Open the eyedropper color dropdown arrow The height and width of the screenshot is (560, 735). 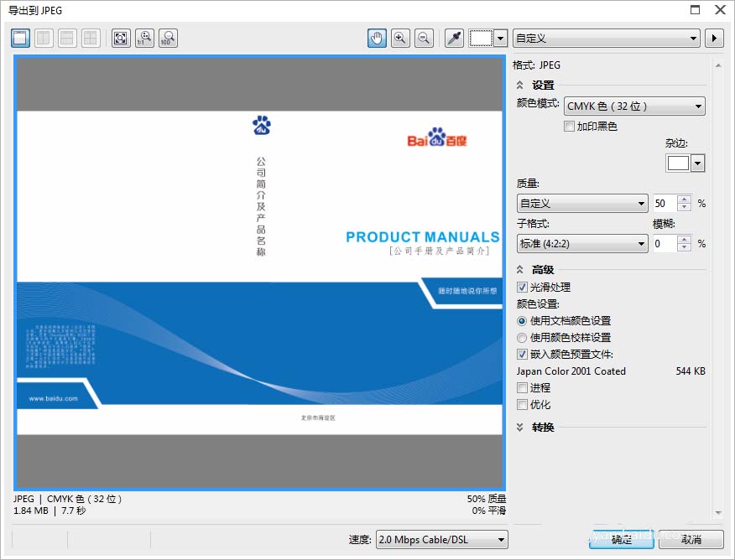pos(501,38)
